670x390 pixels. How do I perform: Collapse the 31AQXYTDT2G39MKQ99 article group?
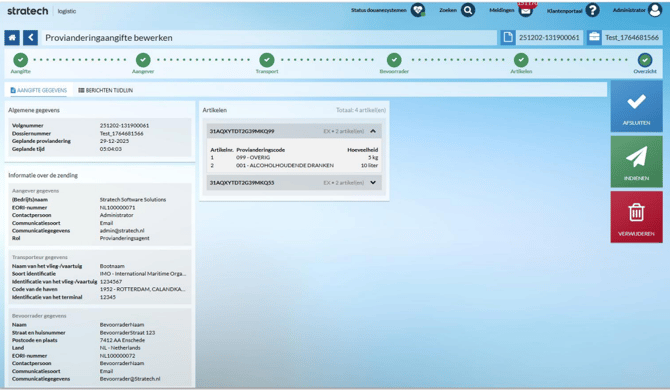294,131
